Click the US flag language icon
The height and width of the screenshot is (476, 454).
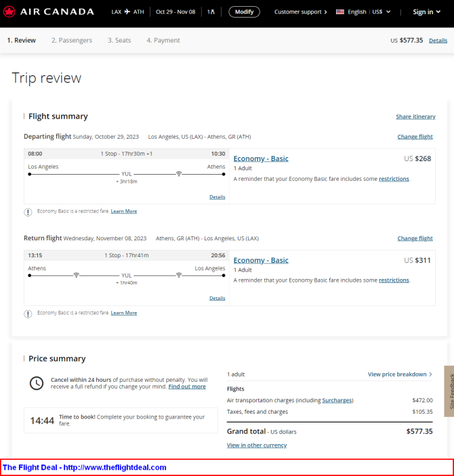340,12
